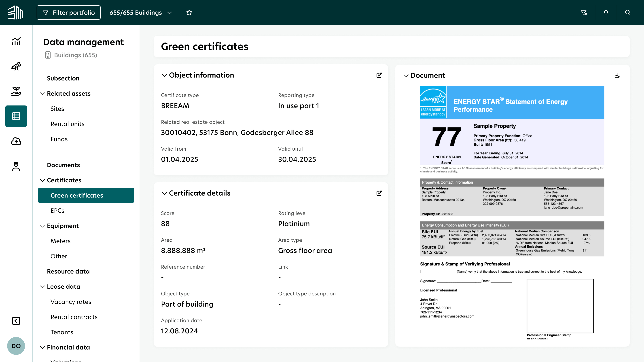The height and width of the screenshot is (362, 644).
Task: Click the In use part 1 value
Action: click(x=299, y=106)
